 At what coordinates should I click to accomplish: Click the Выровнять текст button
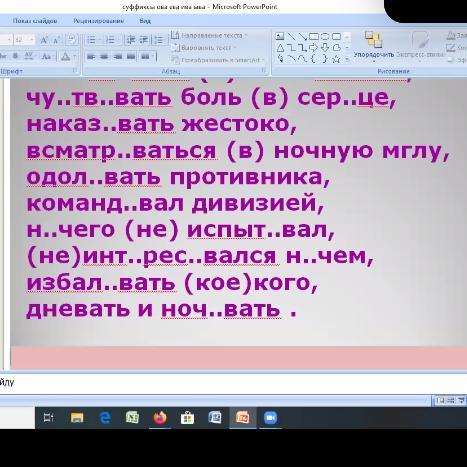tap(204, 48)
